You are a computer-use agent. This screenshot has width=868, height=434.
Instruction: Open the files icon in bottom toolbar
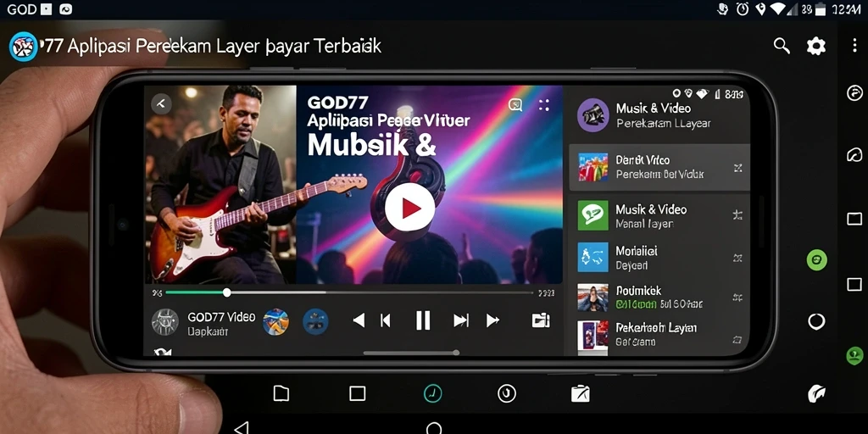tap(281, 393)
